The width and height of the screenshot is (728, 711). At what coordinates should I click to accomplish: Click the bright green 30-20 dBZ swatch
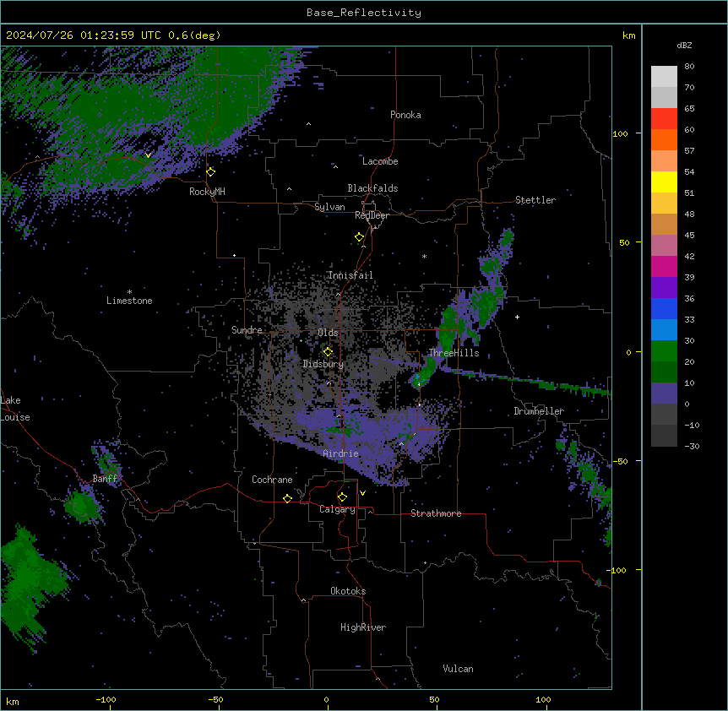click(664, 351)
